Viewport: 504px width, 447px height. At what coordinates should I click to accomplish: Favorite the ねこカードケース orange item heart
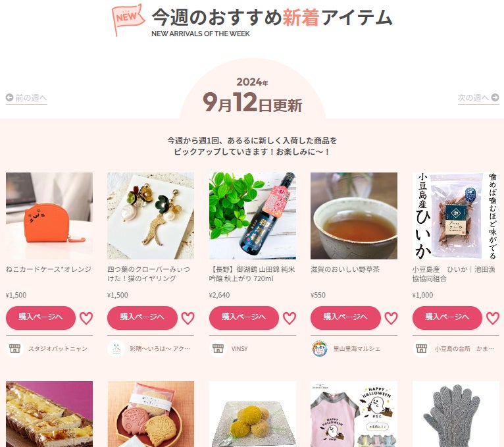(86, 318)
